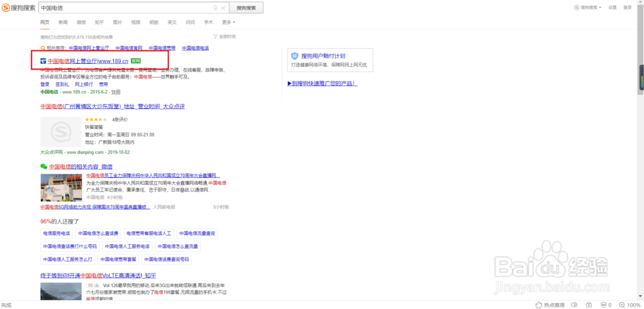
Task: Open the 英文 tab
Action: 172,22
